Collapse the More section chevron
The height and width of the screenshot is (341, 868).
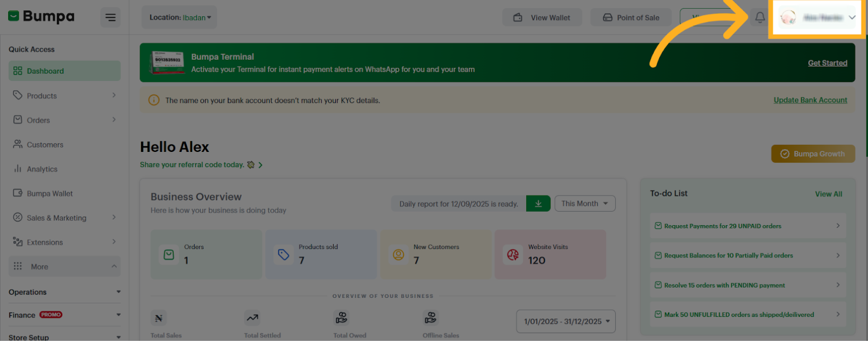[x=114, y=266]
